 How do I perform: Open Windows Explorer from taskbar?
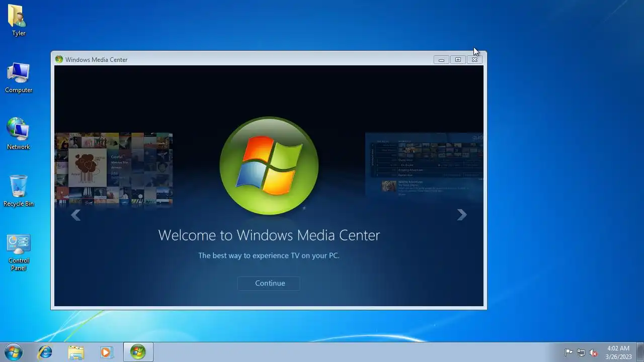click(x=76, y=352)
